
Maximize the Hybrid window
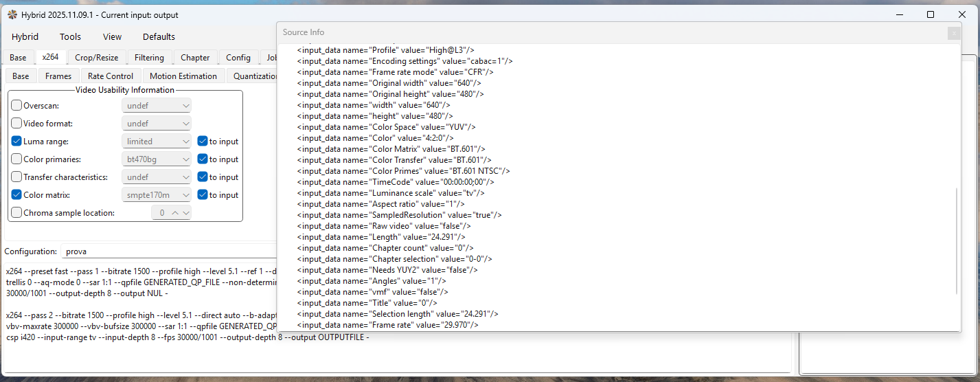coord(930,14)
